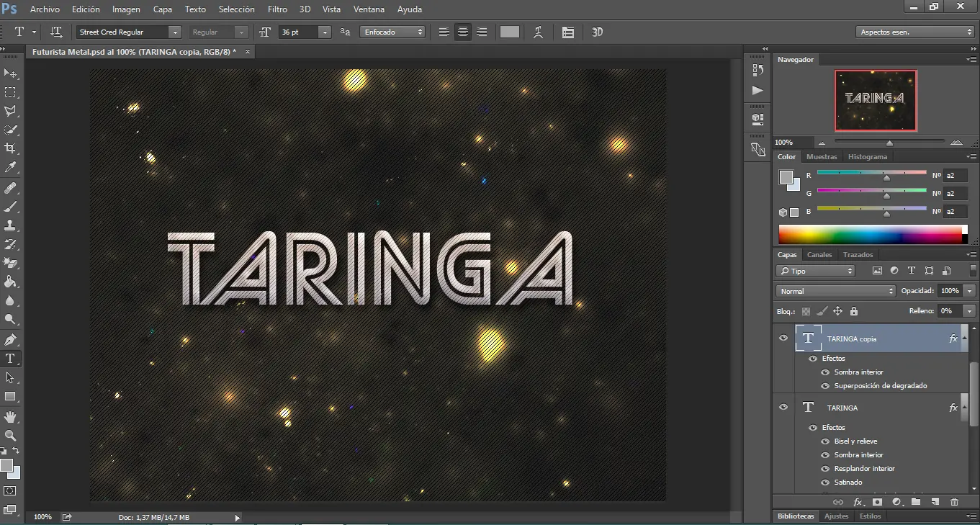Screen dimensions: 980x525
Task: Open the workspace Aspectos esen. dropdown
Action: click(915, 32)
